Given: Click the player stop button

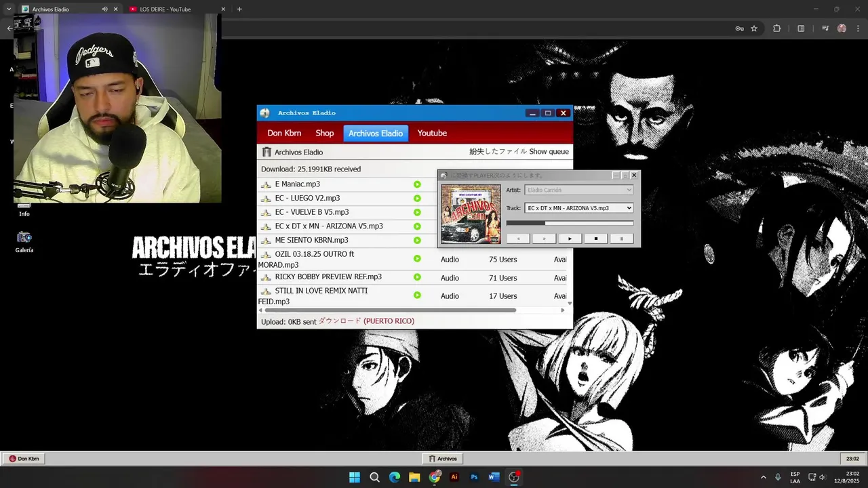Looking at the screenshot, I should tap(595, 239).
